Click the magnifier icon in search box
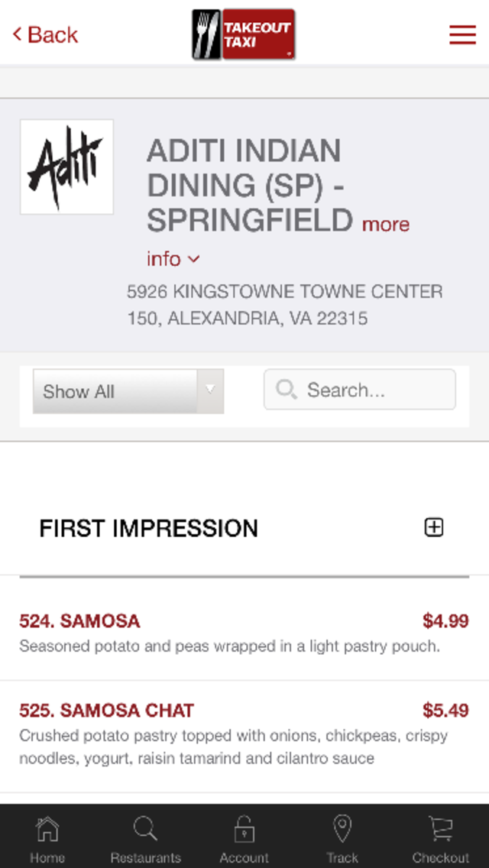 tap(287, 390)
